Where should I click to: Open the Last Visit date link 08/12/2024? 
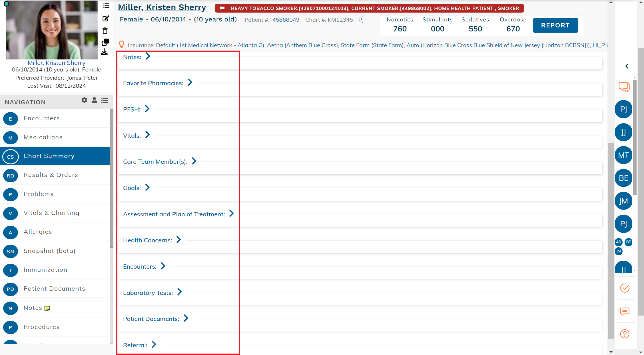[x=71, y=85]
